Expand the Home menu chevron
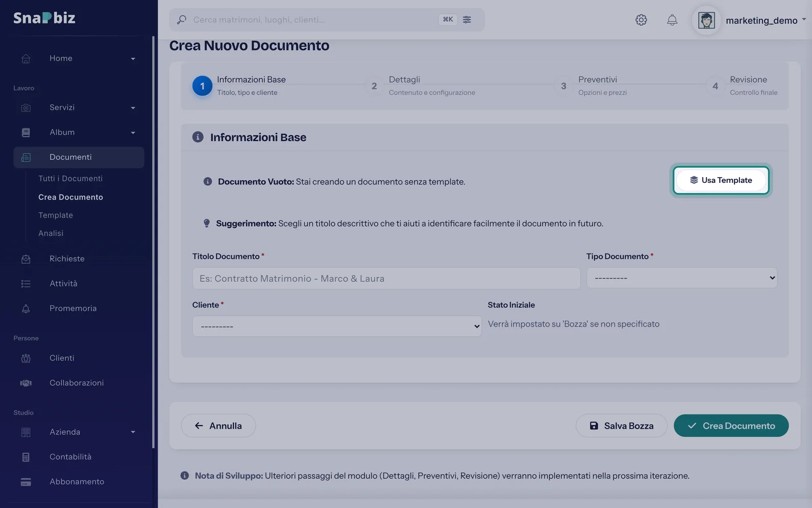The image size is (812, 508). point(133,59)
